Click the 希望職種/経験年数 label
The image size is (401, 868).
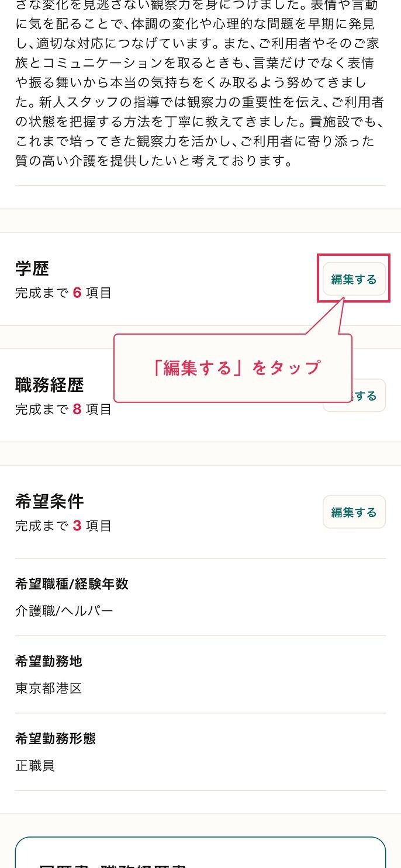[x=72, y=584]
